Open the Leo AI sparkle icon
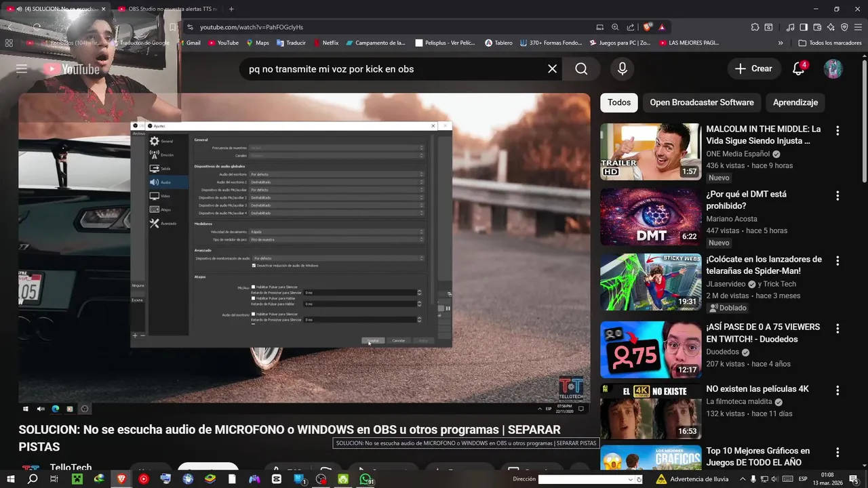 pyautogui.click(x=831, y=27)
